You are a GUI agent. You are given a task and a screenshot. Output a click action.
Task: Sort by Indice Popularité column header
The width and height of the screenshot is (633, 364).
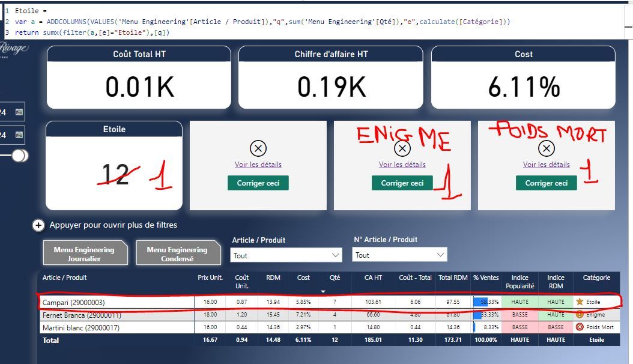point(520,282)
